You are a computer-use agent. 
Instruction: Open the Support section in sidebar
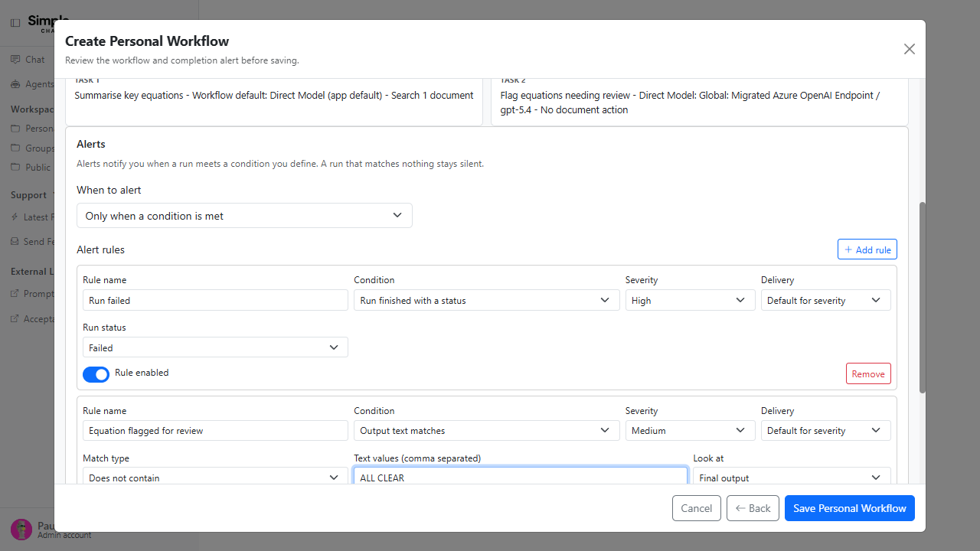(28, 195)
